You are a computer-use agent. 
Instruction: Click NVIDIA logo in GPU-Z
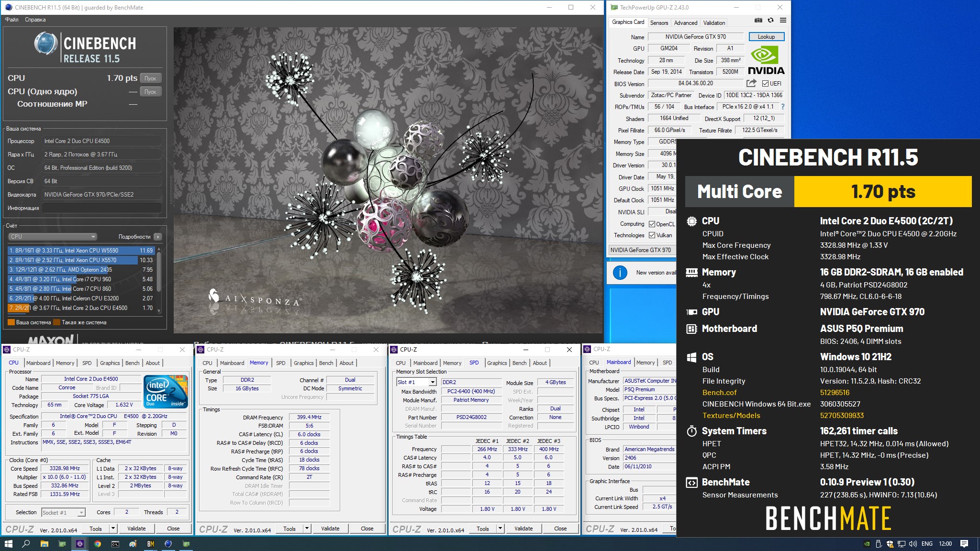tap(766, 61)
